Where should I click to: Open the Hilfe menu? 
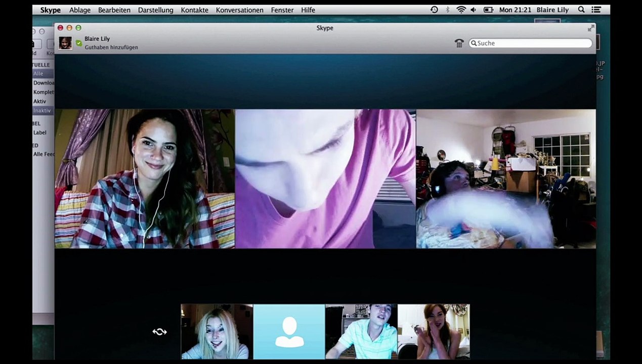308,10
